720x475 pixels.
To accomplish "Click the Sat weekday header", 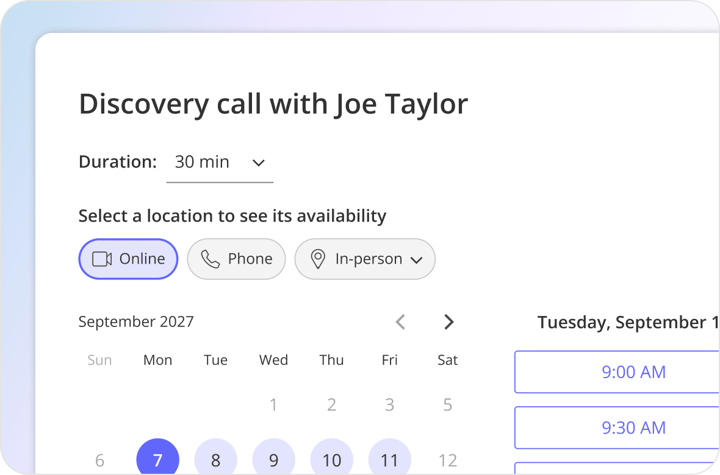I will (448, 360).
